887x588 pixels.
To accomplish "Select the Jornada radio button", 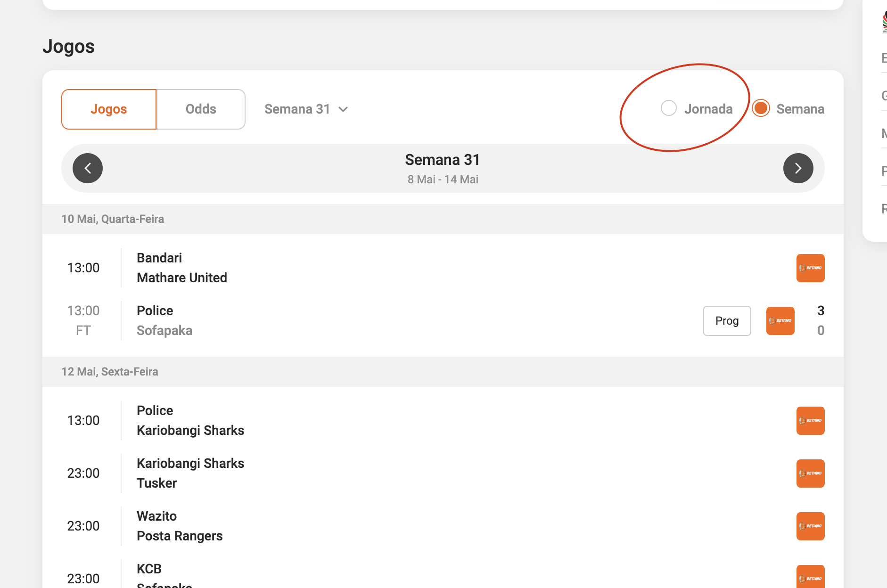I will 668,108.
